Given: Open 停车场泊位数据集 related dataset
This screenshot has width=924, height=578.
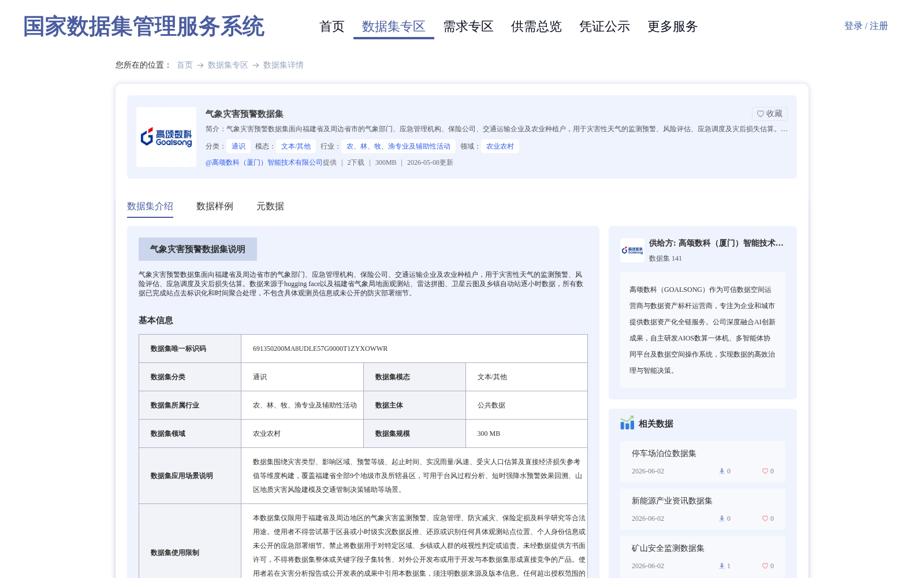Looking at the screenshot, I should click(664, 454).
